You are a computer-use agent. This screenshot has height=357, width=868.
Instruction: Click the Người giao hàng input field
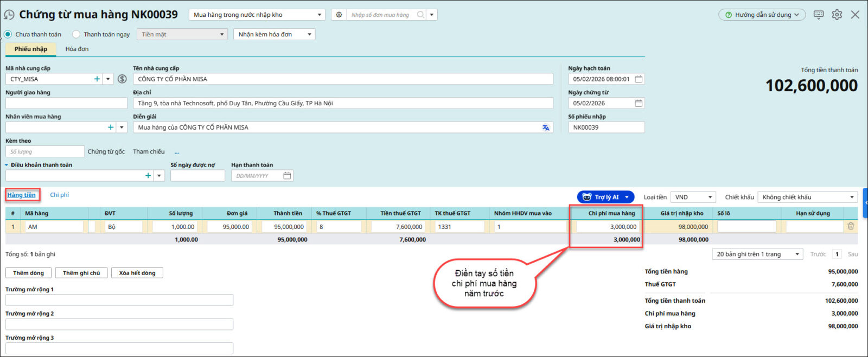[x=66, y=103]
